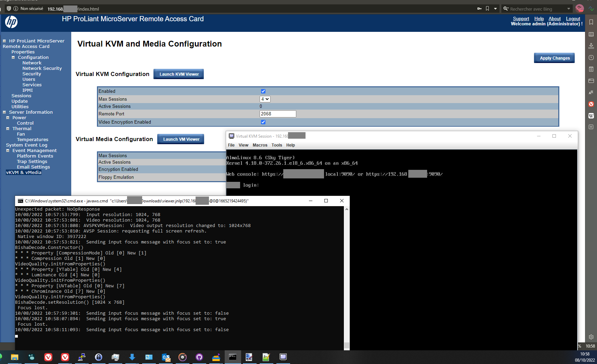
Task: Switch to cmd.exe taskbar window
Action: click(x=233, y=357)
